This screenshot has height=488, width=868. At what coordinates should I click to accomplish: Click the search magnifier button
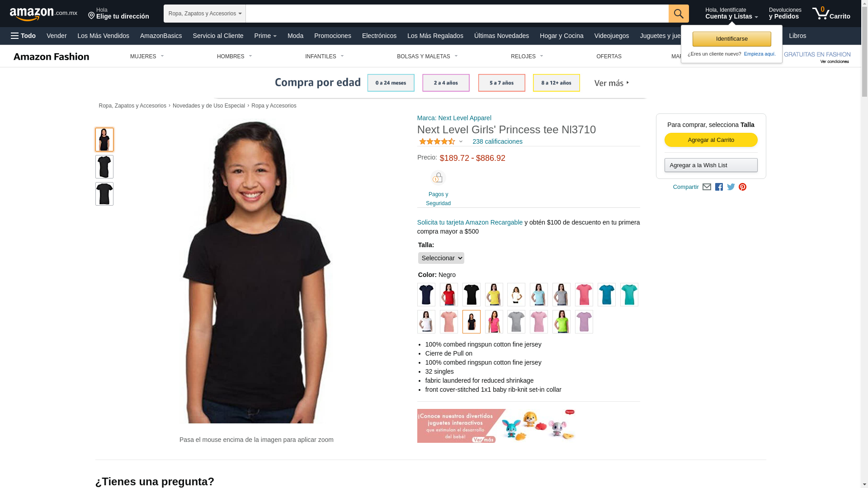coord(678,14)
